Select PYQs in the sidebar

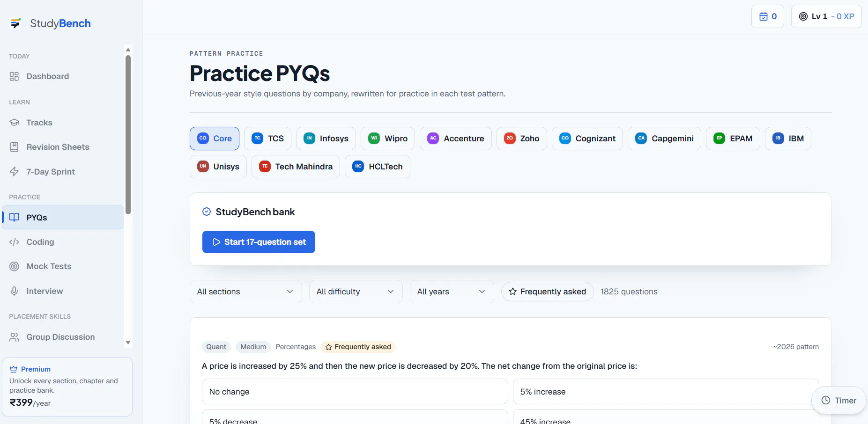[x=62, y=217]
